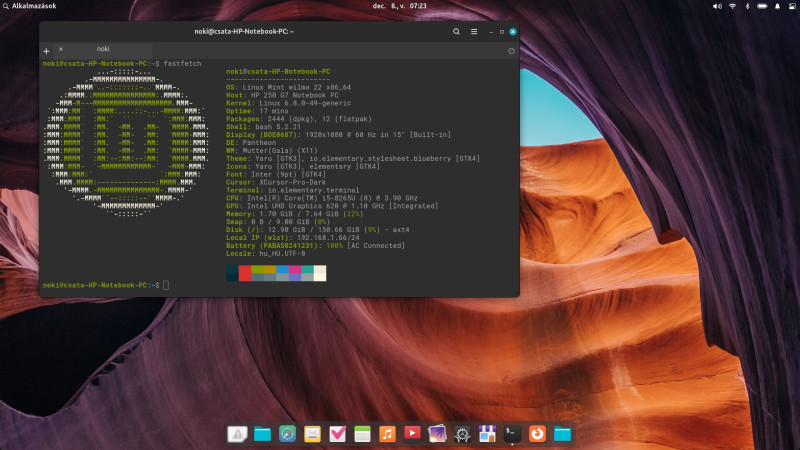Click the 'WM: Mutter(Gala) (X11)' line
800x450 pixels.
coord(272,151)
